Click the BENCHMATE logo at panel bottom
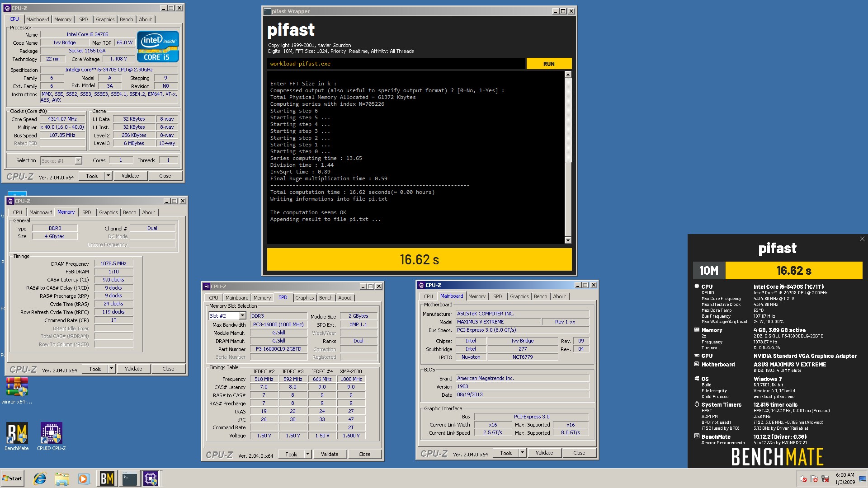The image size is (868, 488). (777, 457)
